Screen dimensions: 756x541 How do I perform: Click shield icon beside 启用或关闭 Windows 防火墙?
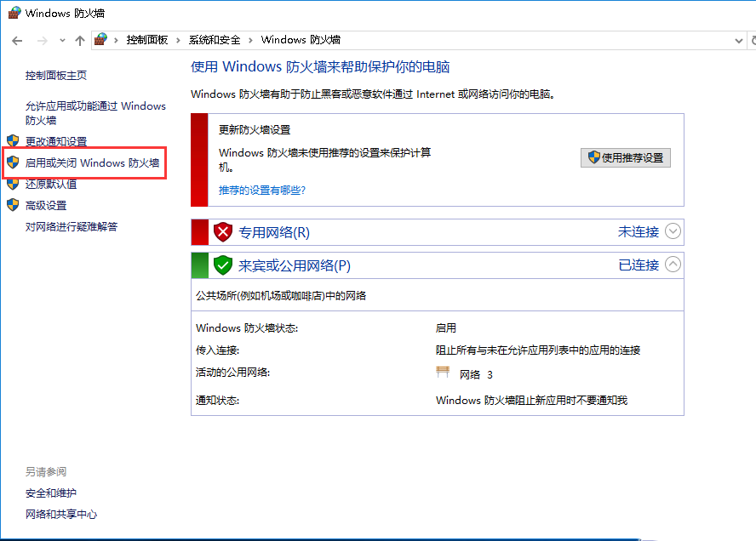13,162
